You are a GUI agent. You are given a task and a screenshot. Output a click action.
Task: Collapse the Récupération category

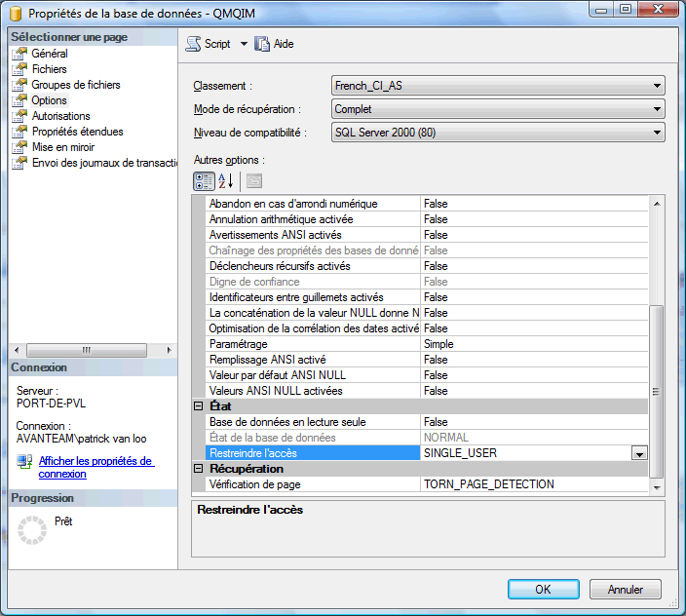(199, 469)
